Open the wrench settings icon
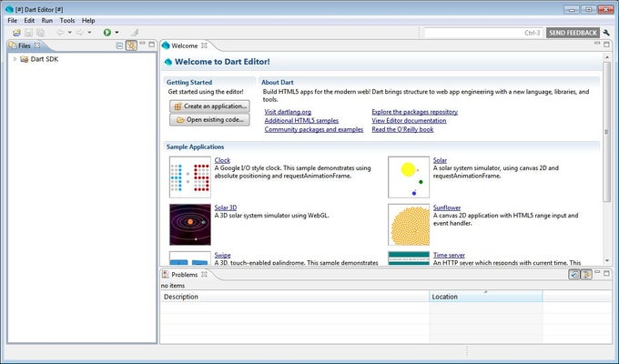Screen dimensions: 619x364 click(x=607, y=33)
